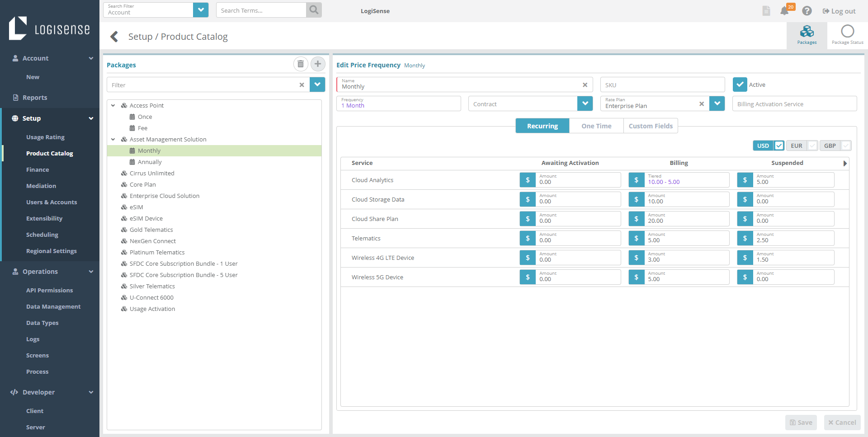Viewport: 868px width, 437px height.
Task: Click the Search Terms input field
Action: 261,10
